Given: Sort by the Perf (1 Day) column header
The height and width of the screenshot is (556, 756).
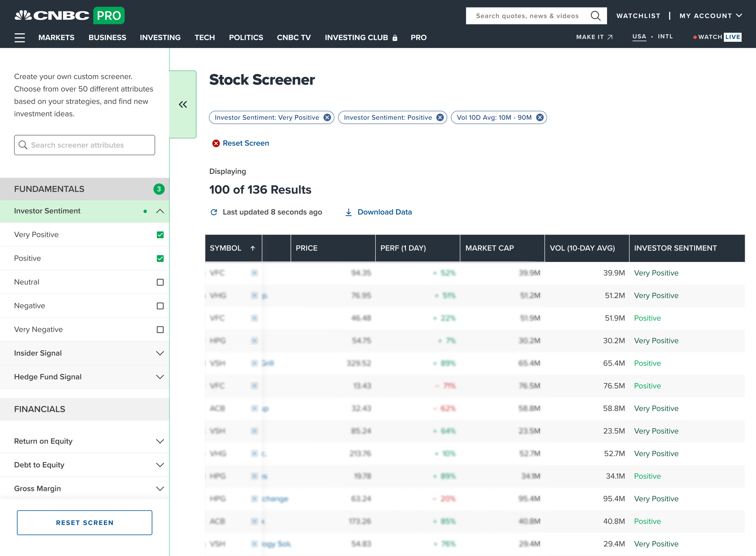Looking at the screenshot, I should tap(418, 248).
